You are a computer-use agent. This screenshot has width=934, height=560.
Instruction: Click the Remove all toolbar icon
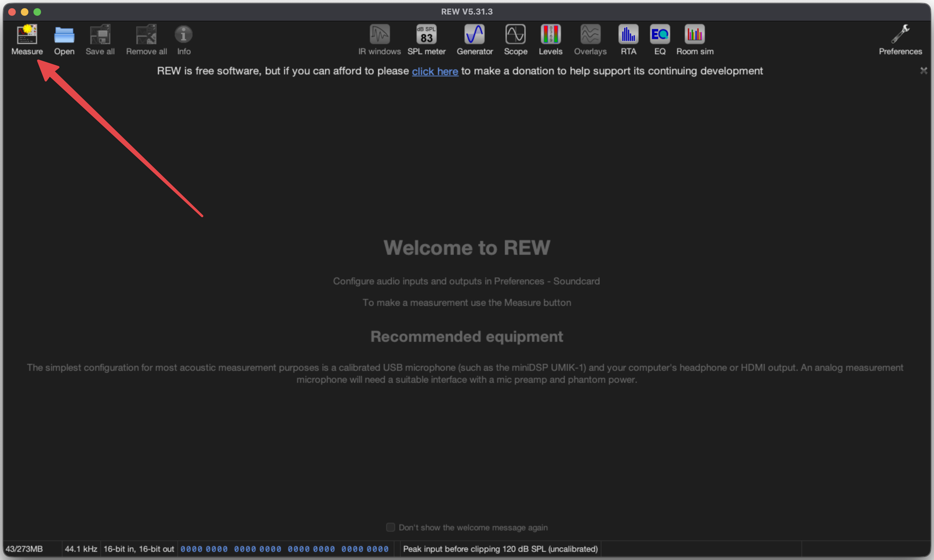click(146, 40)
